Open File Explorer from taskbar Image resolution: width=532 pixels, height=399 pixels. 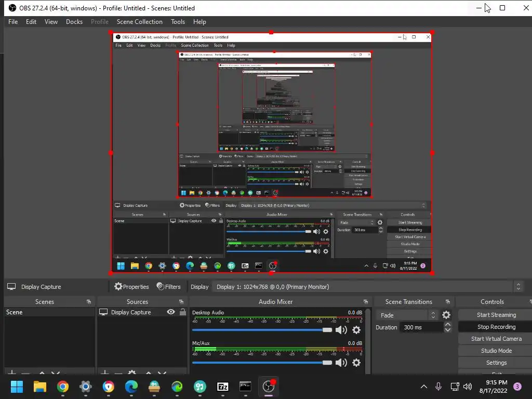point(39,387)
